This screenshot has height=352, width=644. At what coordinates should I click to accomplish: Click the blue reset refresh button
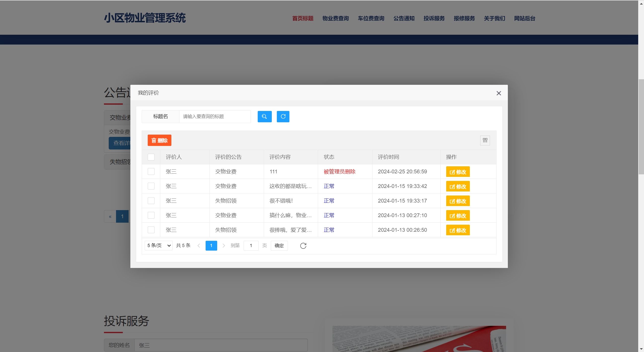pyautogui.click(x=283, y=116)
